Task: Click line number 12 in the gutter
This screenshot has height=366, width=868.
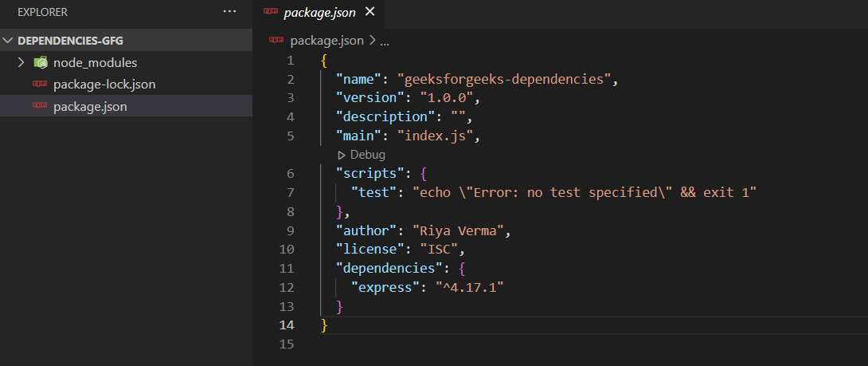Action: click(x=287, y=287)
